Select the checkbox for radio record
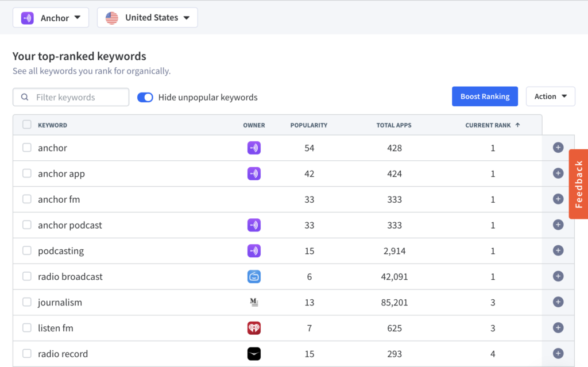Screen dimensions: 588x367 pos(26,353)
